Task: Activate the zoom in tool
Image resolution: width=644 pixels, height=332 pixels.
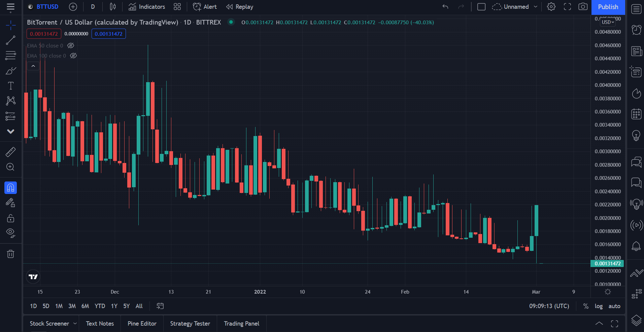Action: point(10,167)
